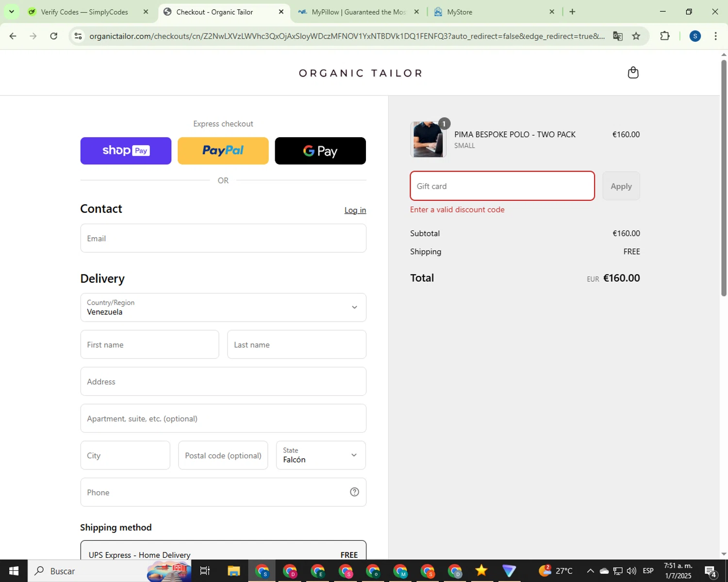
Task: Open blue triangle app in taskbar
Action: coord(509,571)
